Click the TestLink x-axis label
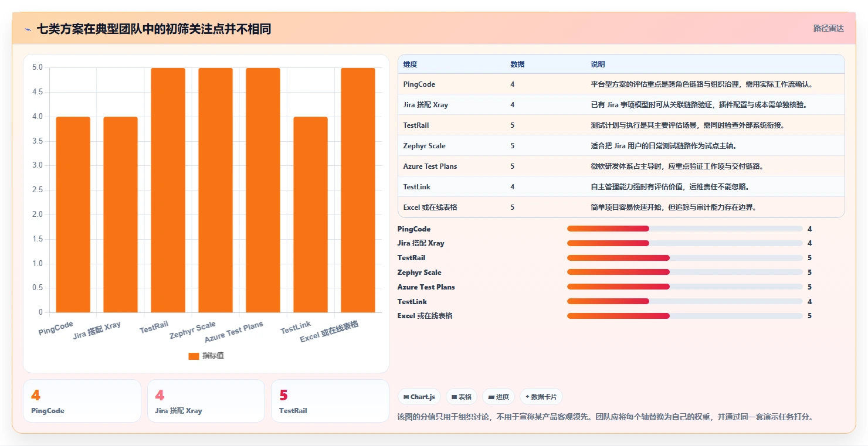This screenshot has width=868, height=446. pyautogui.click(x=296, y=328)
